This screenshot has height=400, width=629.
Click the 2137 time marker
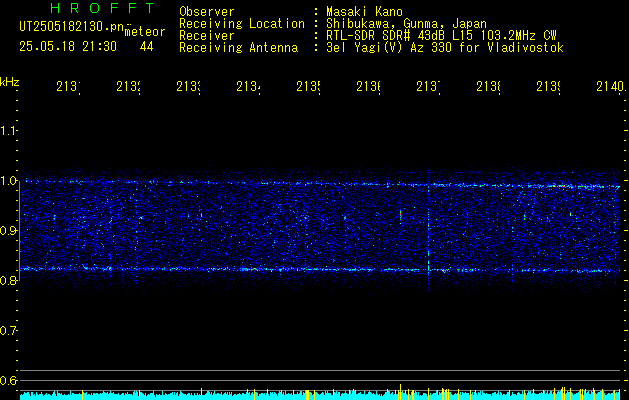[x=428, y=86]
